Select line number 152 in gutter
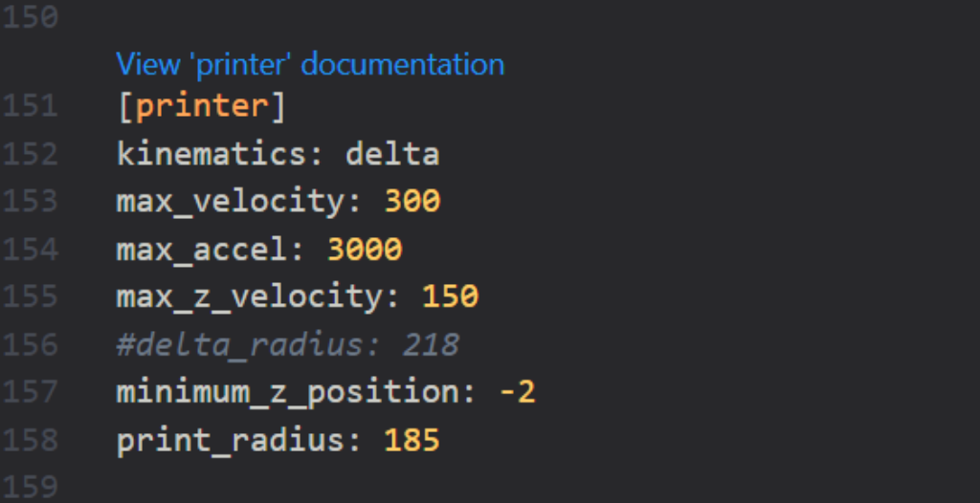This screenshot has width=980, height=503. tap(31, 154)
